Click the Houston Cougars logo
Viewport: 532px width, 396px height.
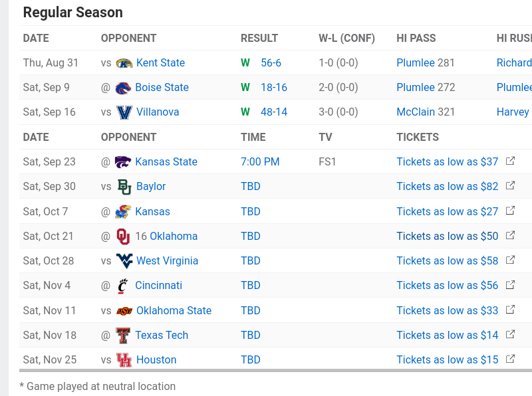pos(124,360)
